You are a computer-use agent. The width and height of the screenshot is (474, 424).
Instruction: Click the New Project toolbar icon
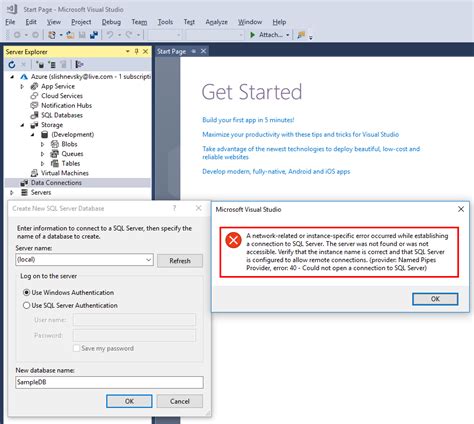click(x=52, y=35)
